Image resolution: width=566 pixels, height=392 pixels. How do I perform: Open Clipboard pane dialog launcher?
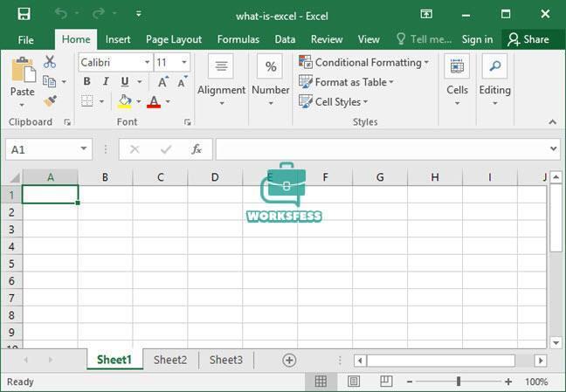point(67,122)
